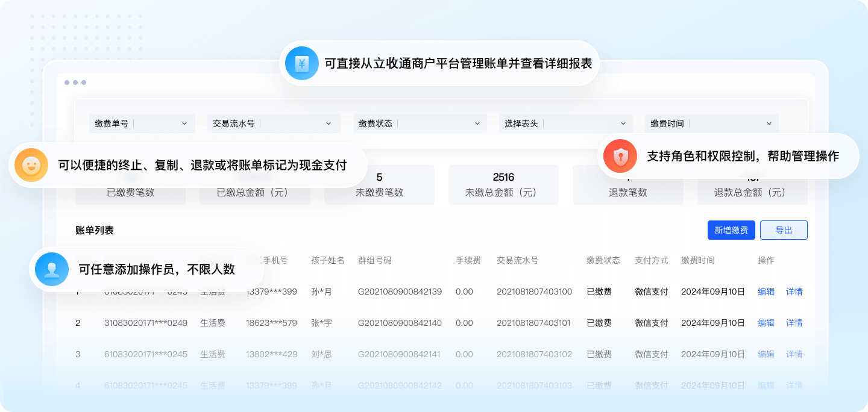Click the blue yen bill icon
Screen dimensions: 868x412
pos(301,63)
